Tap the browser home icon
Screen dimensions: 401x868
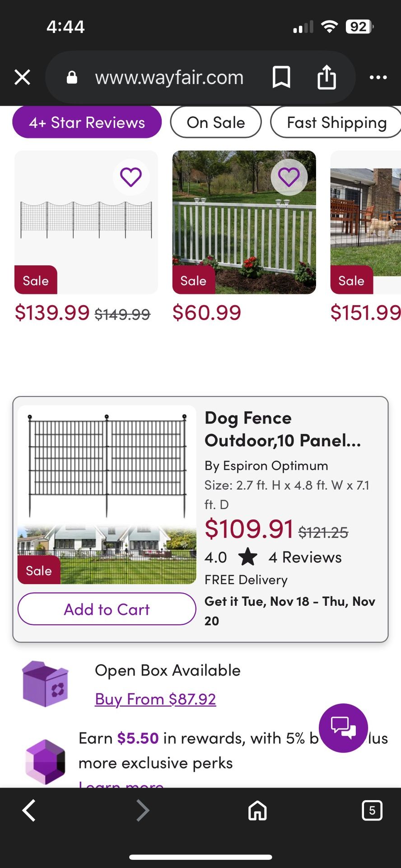257,810
